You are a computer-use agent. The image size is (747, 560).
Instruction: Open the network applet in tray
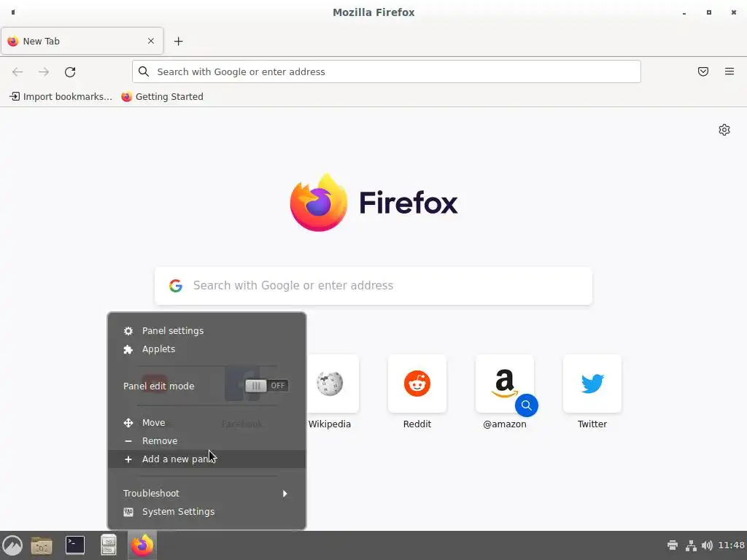coord(691,545)
